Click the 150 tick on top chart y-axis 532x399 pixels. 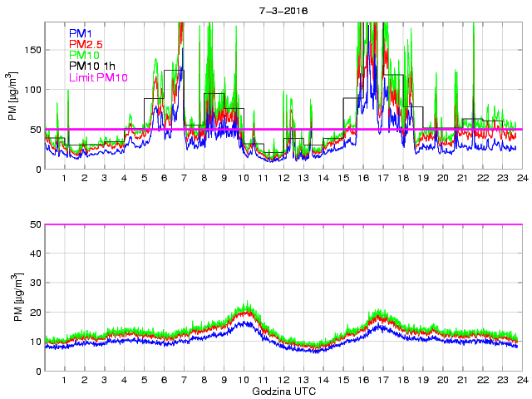32,50
